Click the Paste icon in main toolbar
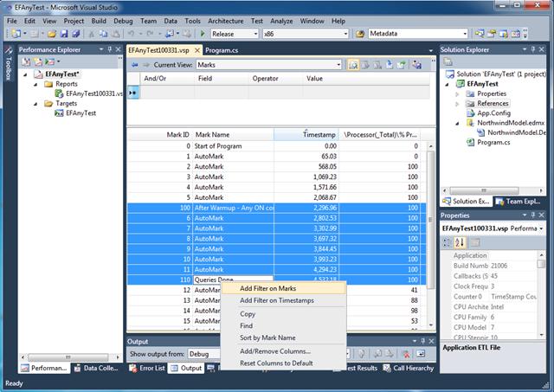554x392 pixels. coord(115,34)
